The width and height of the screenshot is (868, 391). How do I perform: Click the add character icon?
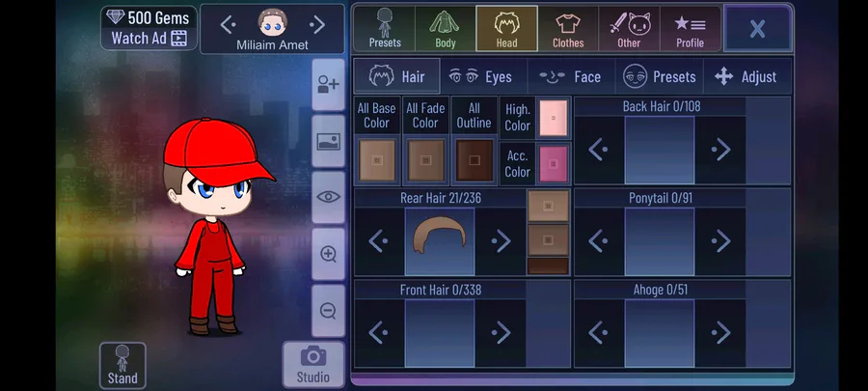tap(328, 85)
